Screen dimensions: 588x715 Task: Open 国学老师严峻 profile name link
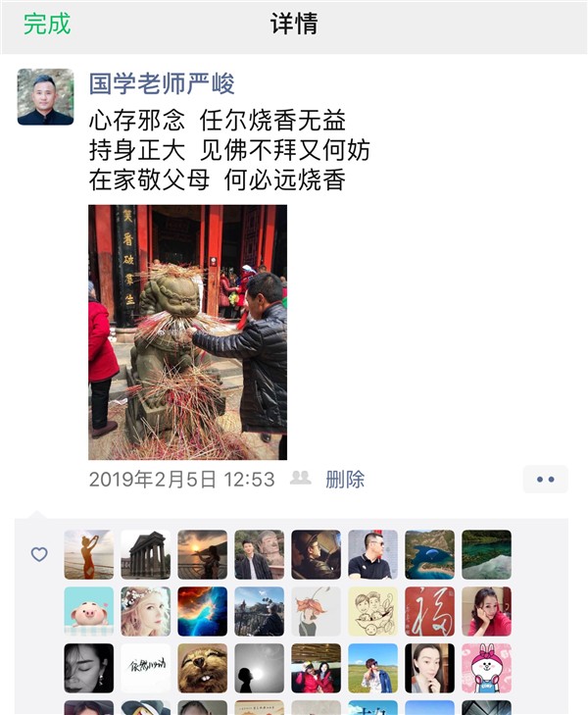[162, 84]
